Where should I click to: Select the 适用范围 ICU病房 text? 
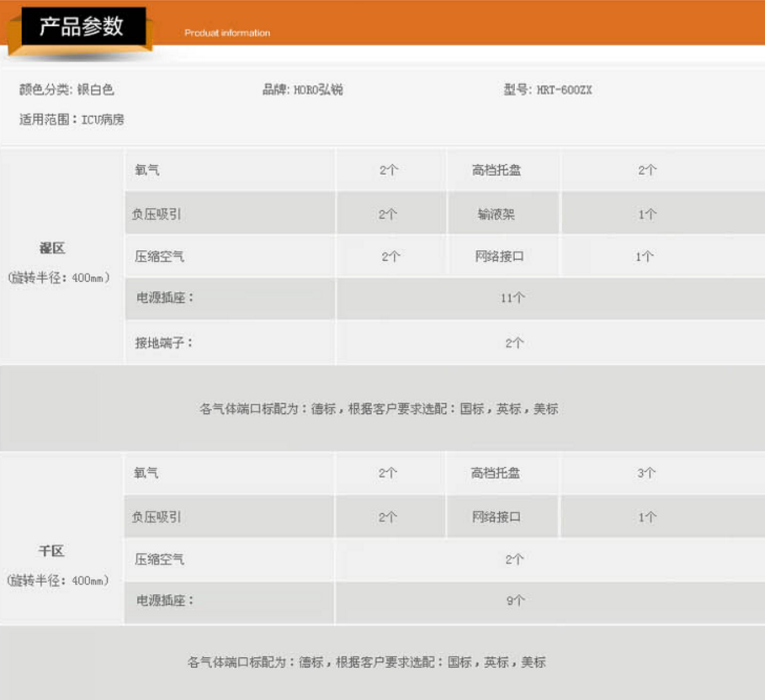[72, 119]
